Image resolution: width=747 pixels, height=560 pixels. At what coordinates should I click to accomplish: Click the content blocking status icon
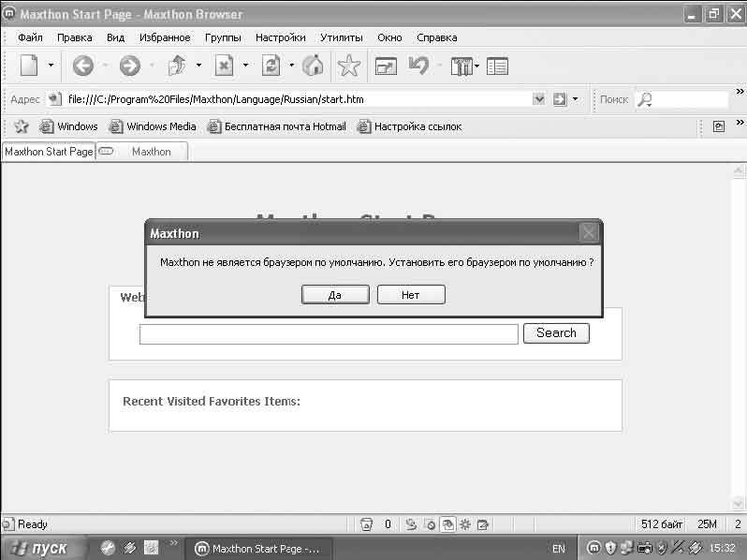point(431,524)
